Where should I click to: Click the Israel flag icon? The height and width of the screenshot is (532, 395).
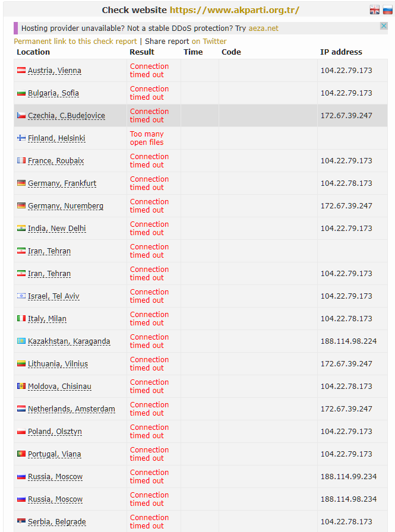click(x=21, y=296)
